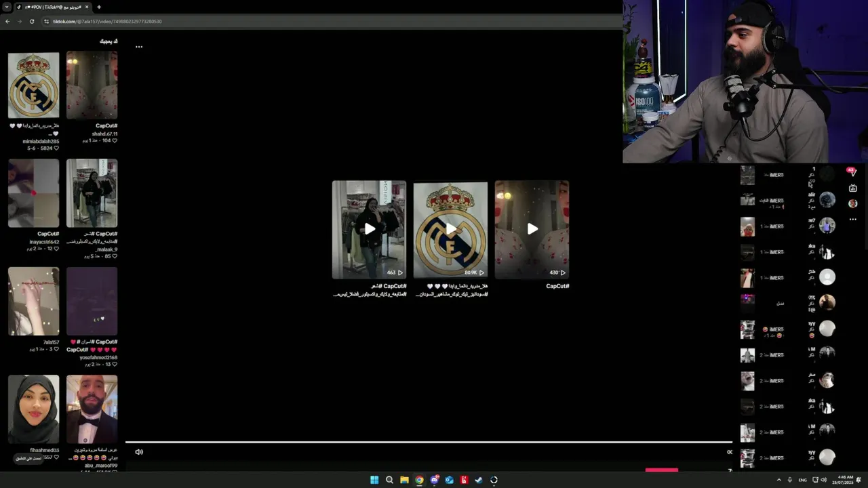Open a new browser tab
This screenshot has height=488, width=868.
click(x=99, y=7)
